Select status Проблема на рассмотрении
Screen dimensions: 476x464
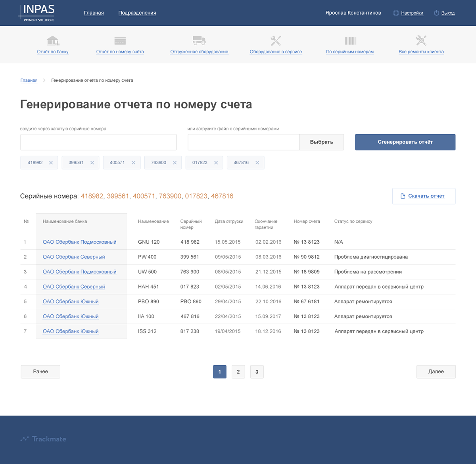point(368,272)
